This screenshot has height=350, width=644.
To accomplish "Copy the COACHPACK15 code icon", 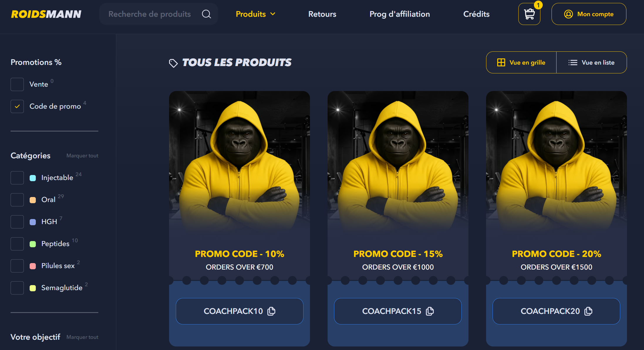I will click(x=430, y=311).
